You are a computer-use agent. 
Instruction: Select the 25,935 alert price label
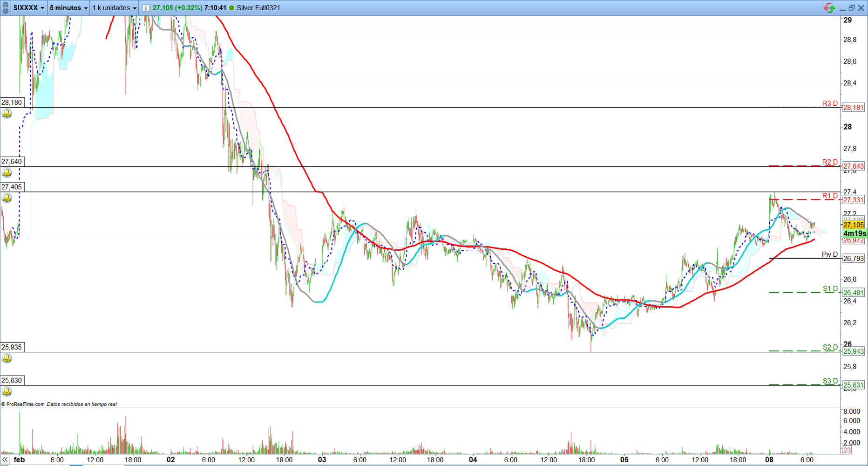(12, 347)
